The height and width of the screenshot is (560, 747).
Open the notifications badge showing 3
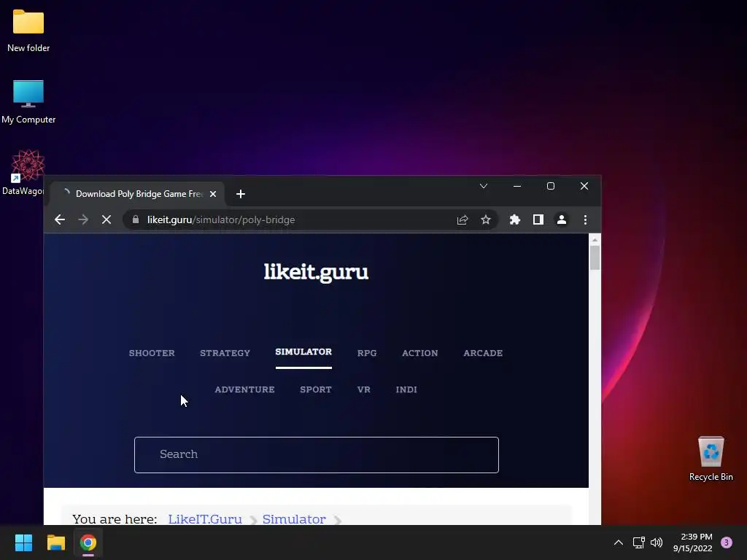pos(727,542)
